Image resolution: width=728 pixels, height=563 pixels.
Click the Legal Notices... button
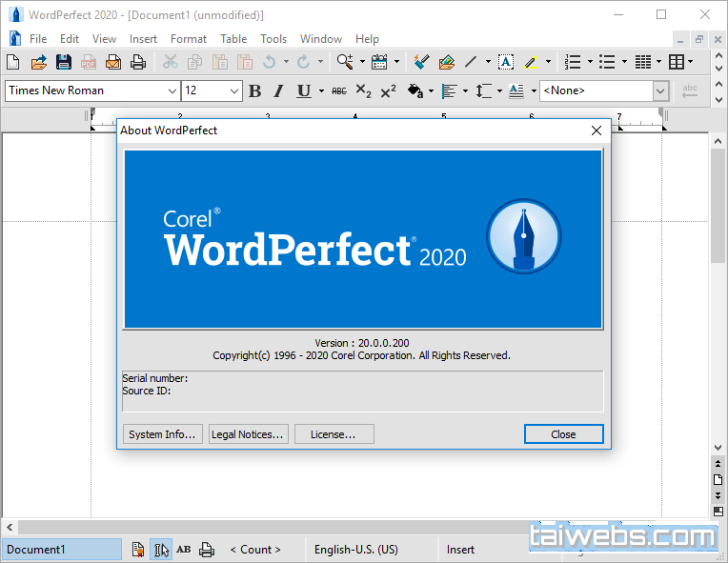tap(249, 434)
